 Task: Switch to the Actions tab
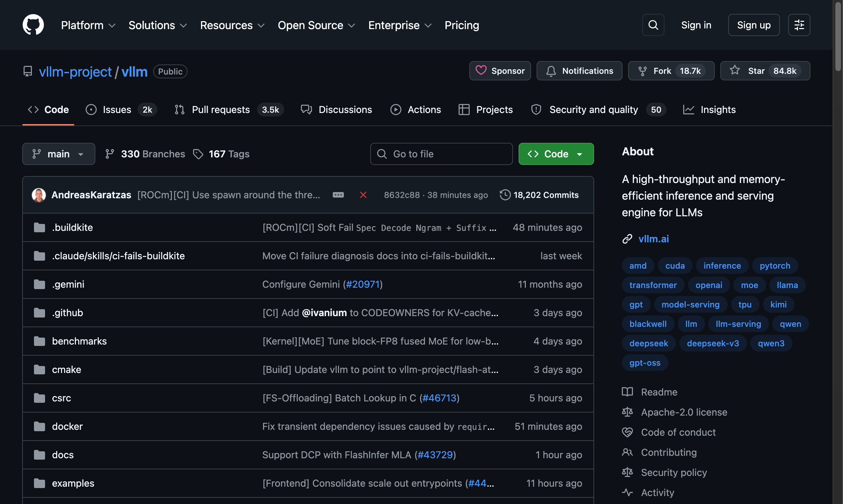[416, 110]
